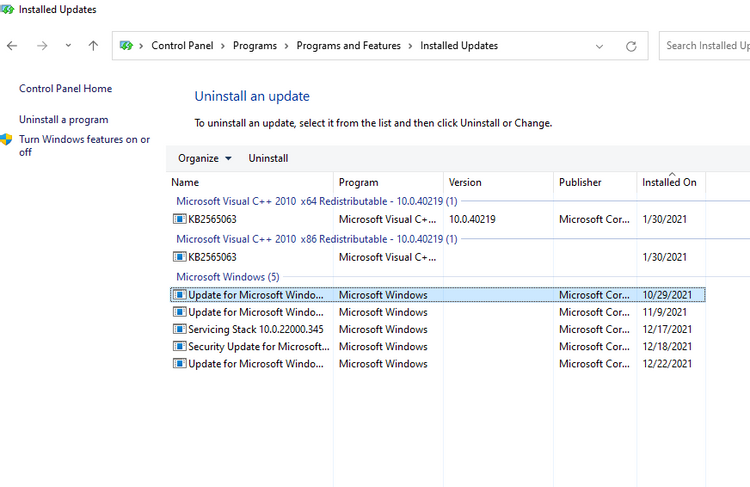750x487 pixels.
Task: Click the 12/18/2021 installed date
Action: pos(667,346)
